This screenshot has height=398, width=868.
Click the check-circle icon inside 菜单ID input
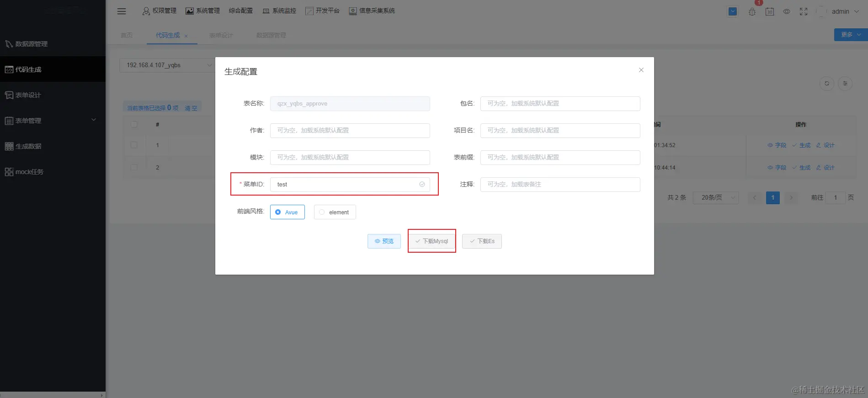coord(422,185)
